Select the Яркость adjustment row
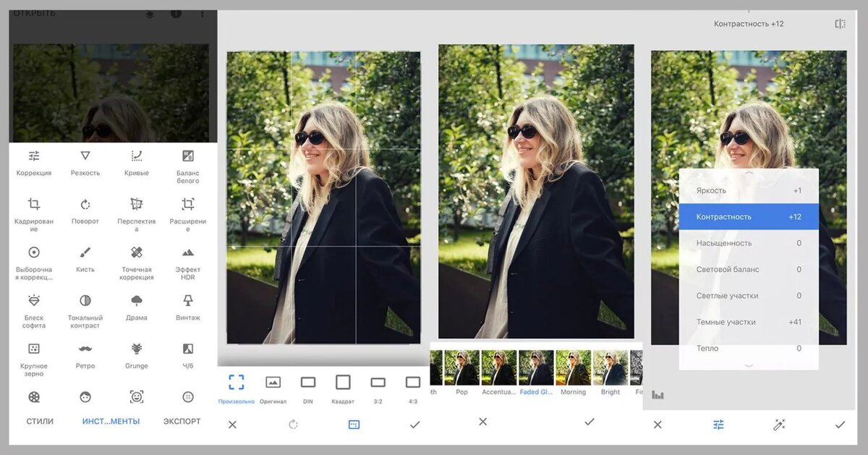 [749, 190]
